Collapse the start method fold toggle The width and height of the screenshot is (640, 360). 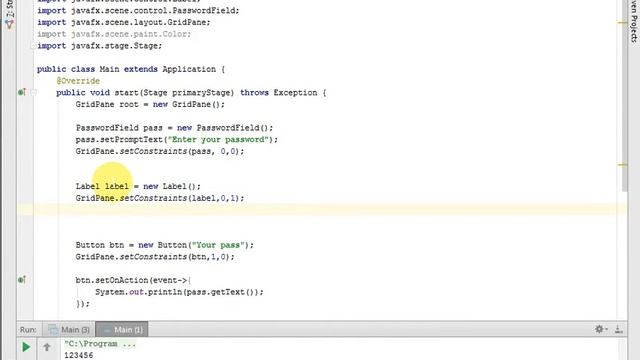(x=33, y=92)
